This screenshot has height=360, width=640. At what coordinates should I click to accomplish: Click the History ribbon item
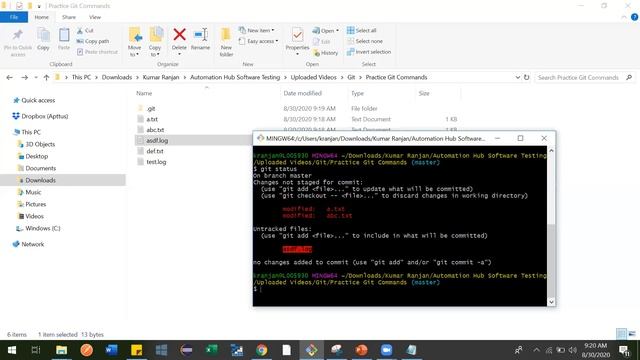click(x=326, y=53)
